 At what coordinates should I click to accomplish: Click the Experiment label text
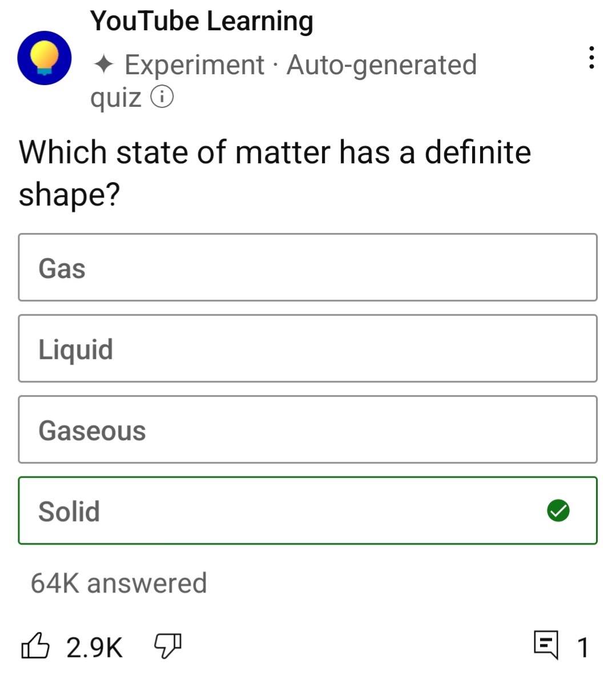[194, 65]
